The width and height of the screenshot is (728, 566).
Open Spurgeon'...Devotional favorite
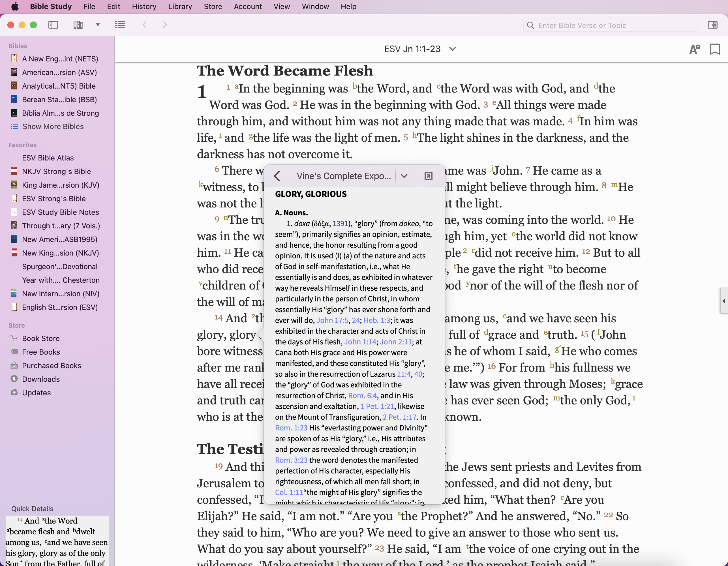coord(60,267)
